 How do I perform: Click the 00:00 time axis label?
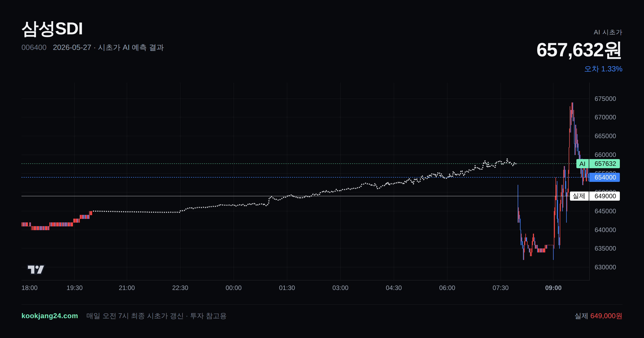(x=233, y=288)
